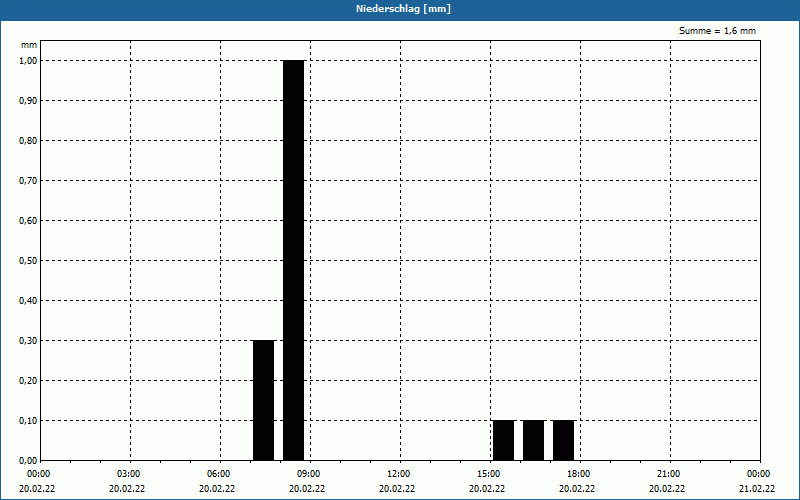The width and height of the screenshot is (800, 500).
Task: Click the 0,70 y-axis value
Action: 28,181
